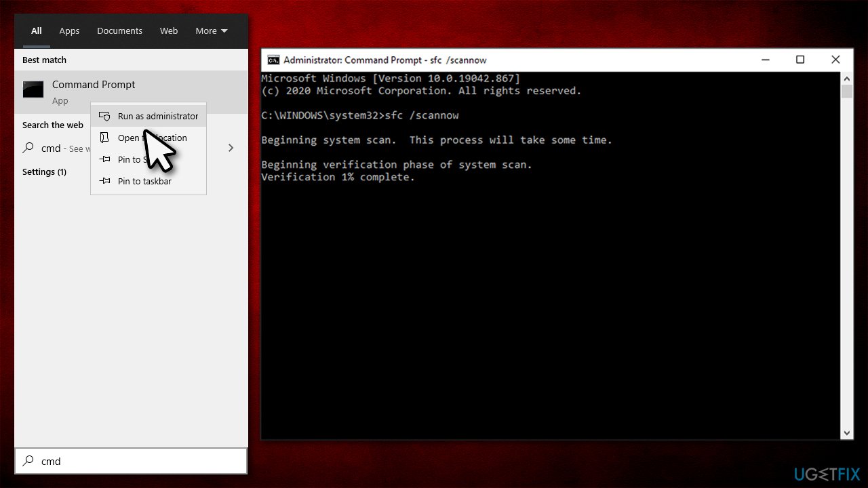The height and width of the screenshot is (488, 868).
Task: Select Pin to Start context menu entry
Action: click(149, 159)
